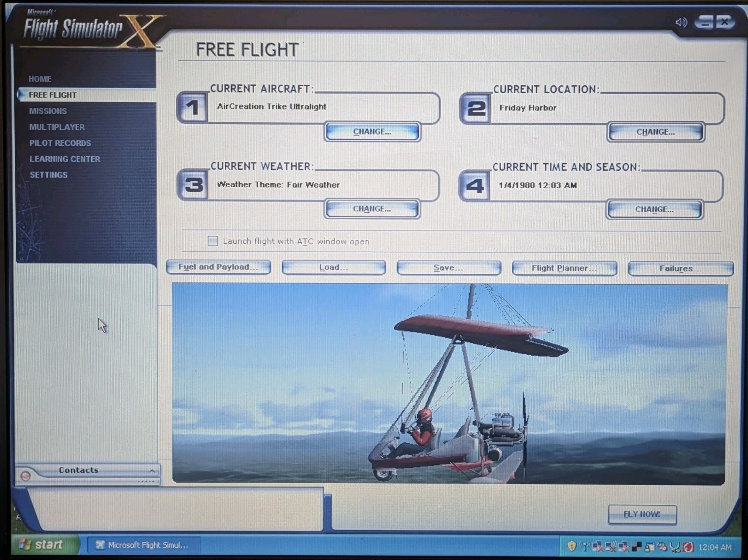Click the Windows flag on Start button
Viewport: 748px width, 560px height.
pos(25,544)
